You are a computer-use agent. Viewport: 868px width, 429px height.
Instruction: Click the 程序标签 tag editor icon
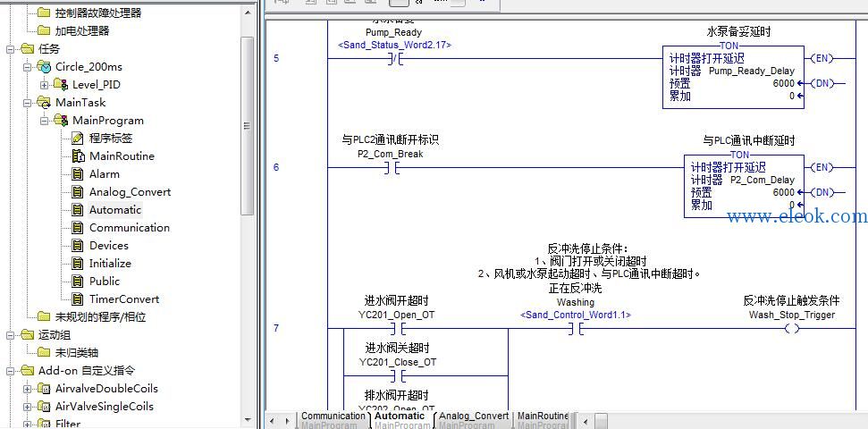tap(78, 138)
